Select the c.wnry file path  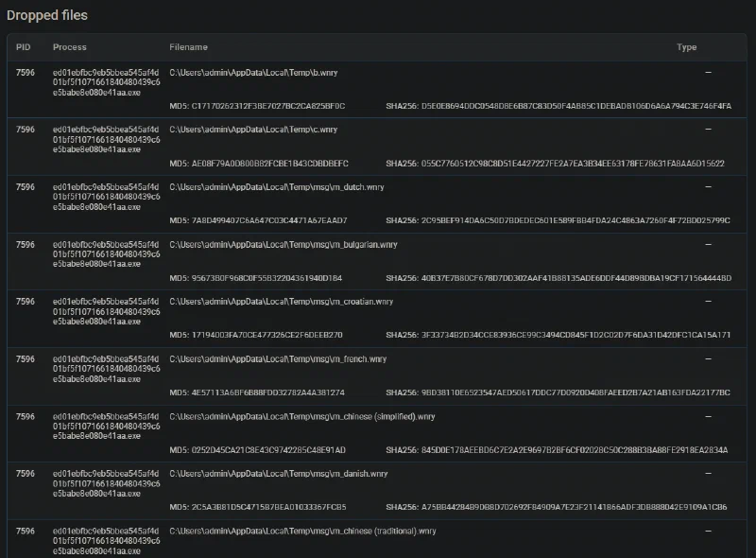[x=253, y=130]
